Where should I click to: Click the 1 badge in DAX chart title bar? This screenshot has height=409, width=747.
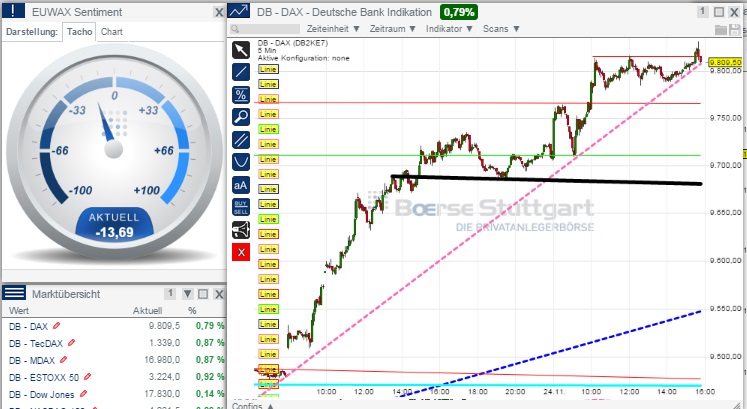[x=703, y=11]
